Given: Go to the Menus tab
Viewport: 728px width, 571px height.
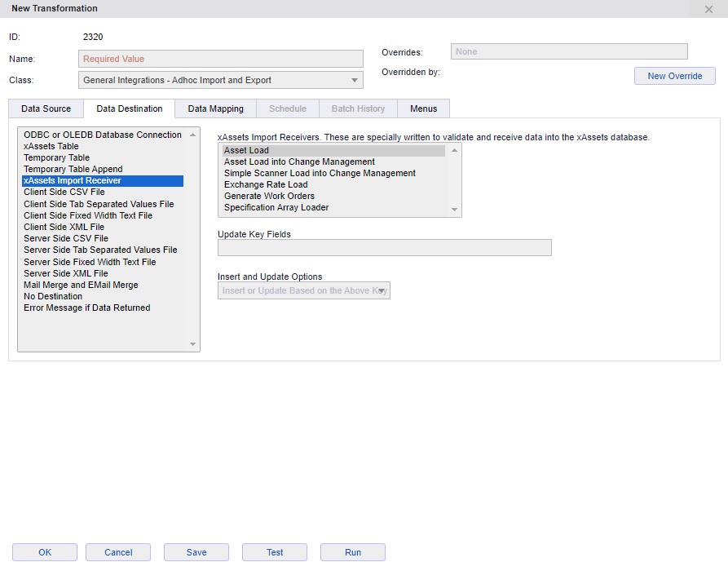Looking at the screenshot, I should click(423, 108).
